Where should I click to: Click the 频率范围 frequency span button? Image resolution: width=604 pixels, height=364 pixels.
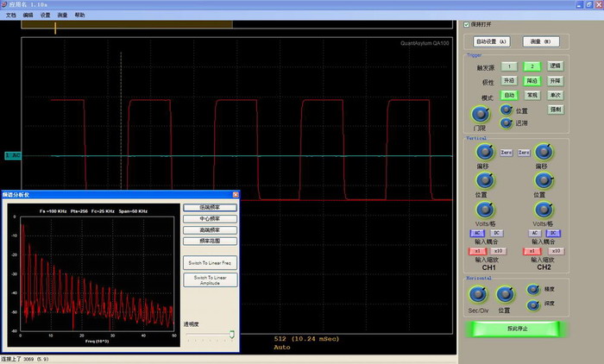point(210,241)
